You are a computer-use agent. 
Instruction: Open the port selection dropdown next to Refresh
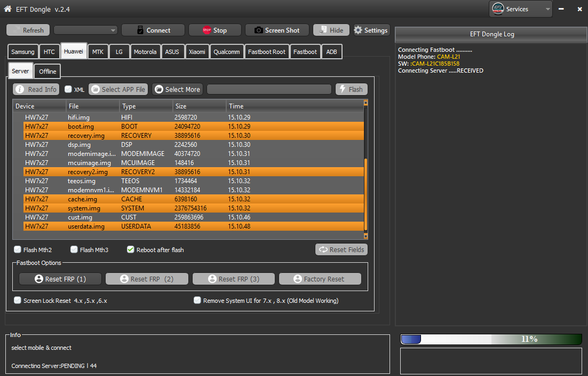[x=85, y=30]
